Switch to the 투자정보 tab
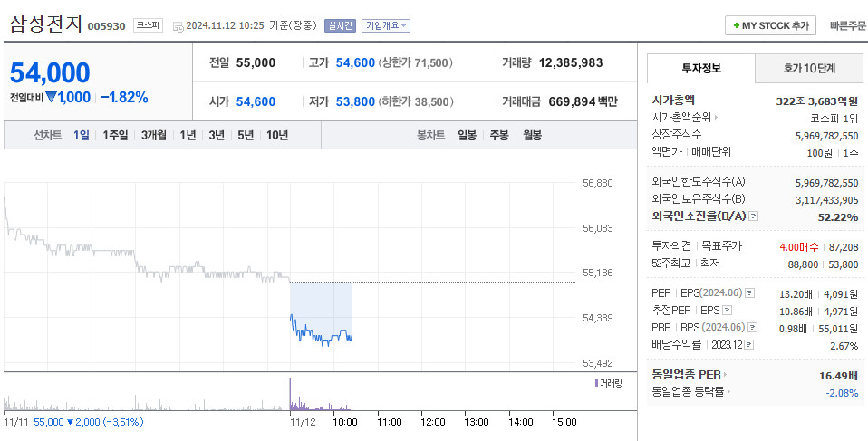The height and width of the screenshot is (441, 868). (700, 69)
